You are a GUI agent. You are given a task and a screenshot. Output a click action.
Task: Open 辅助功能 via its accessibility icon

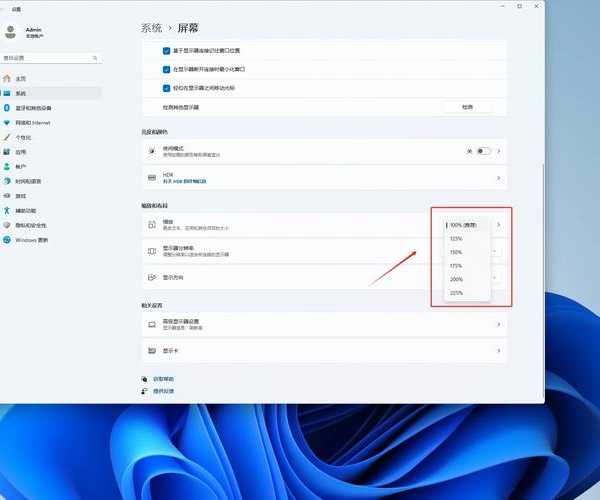coord(7,210)
